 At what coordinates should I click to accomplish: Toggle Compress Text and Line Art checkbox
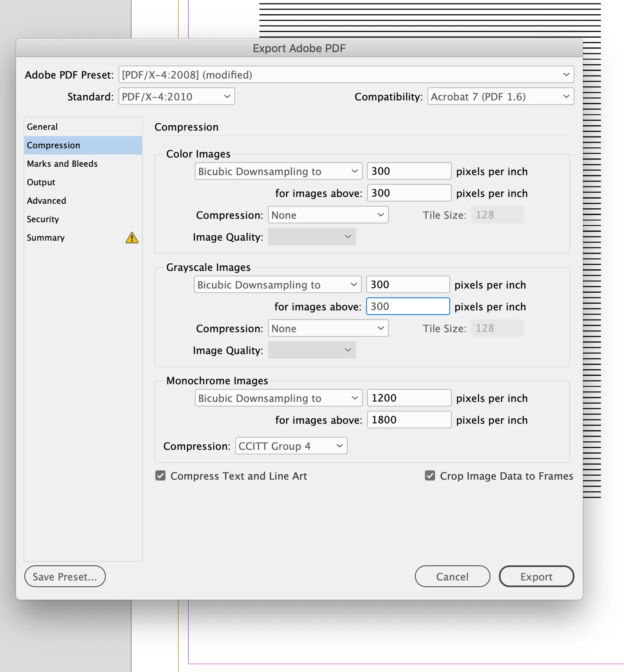coord(160,476)
